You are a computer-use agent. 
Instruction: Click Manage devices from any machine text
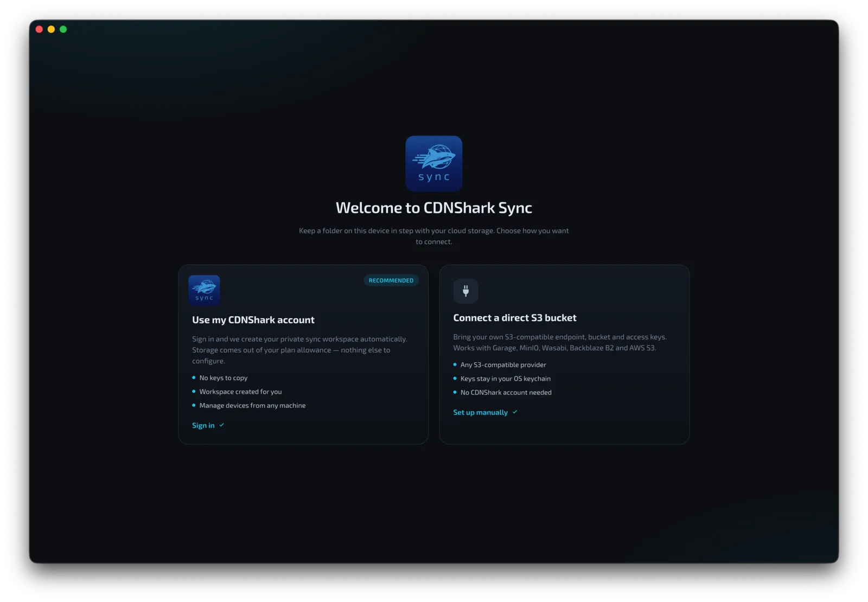click(252, 406)
